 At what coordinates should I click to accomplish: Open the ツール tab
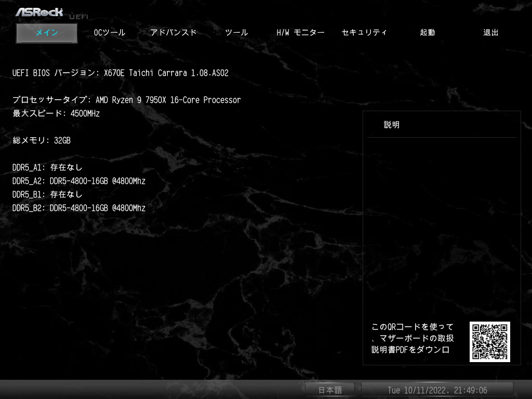tap(236, 33)
